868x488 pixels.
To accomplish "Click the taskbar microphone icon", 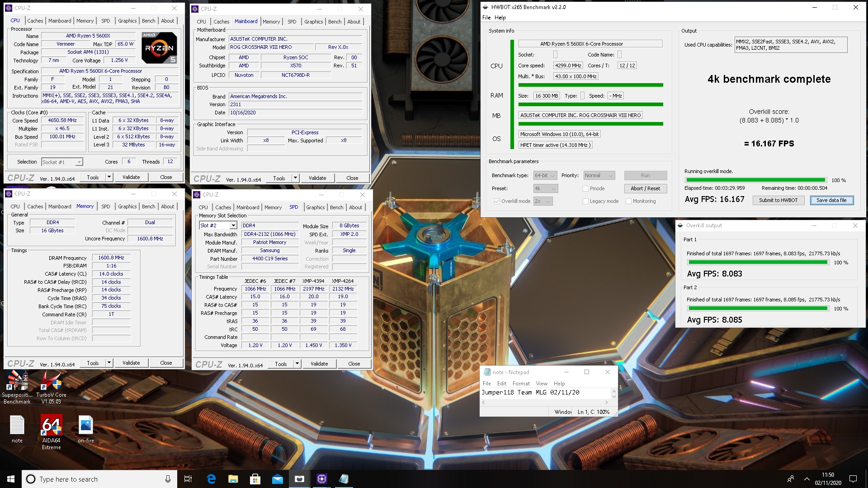I will click(168, 479).
